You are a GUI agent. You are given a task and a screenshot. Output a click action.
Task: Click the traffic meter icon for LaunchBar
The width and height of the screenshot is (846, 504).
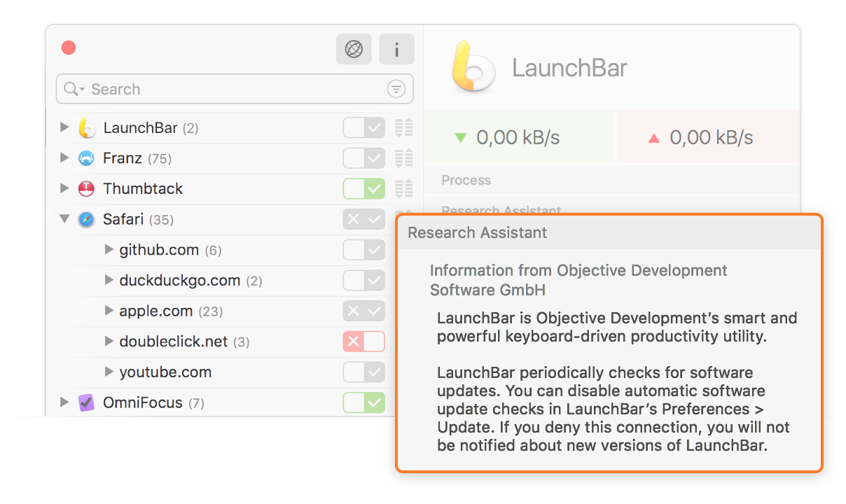403,128
